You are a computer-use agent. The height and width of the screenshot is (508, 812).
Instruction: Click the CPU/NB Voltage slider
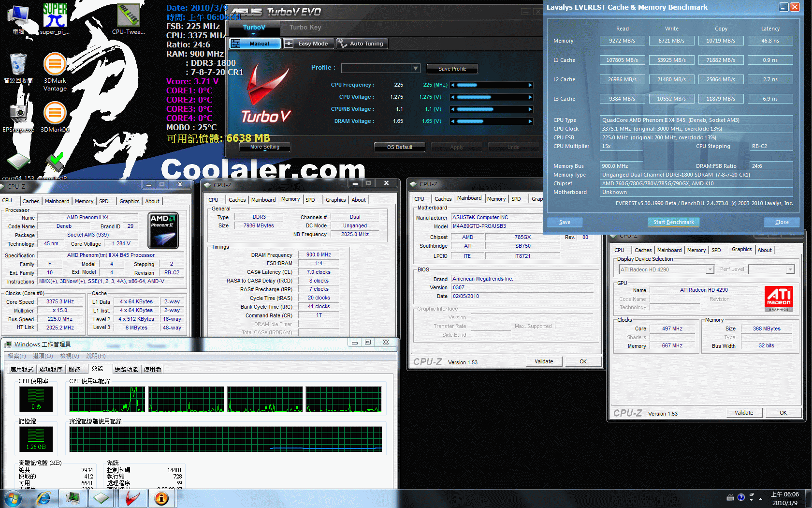pos(492,109)
